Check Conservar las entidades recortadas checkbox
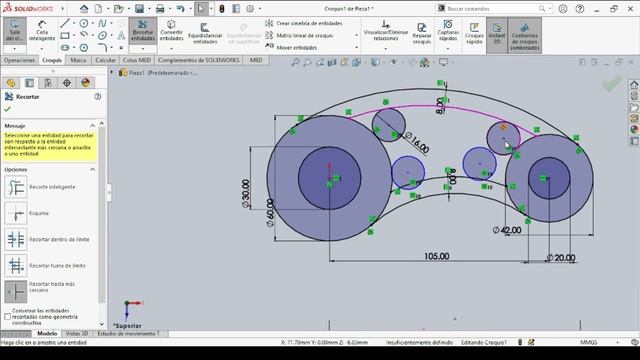 point(7,317)
